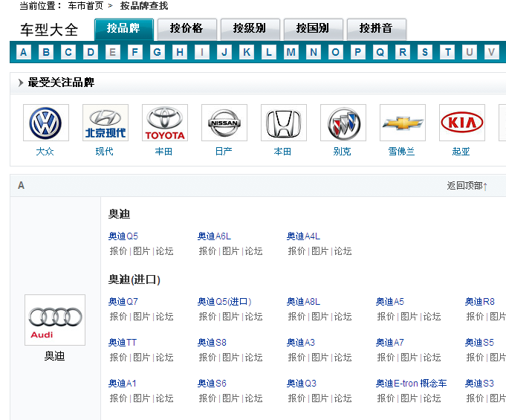Select the KIA logo image
Image resolution: width=506 pixels, height=420 pixels.
(461, 123)
